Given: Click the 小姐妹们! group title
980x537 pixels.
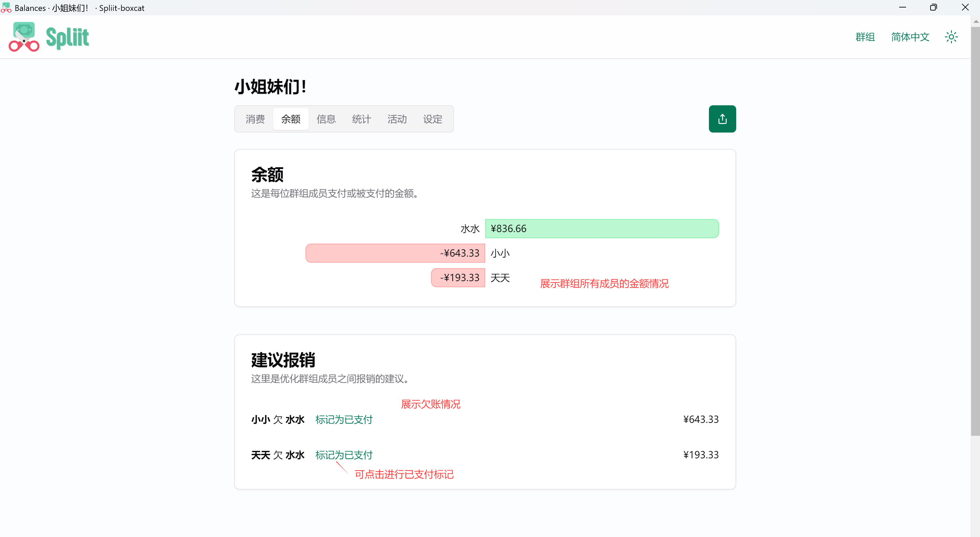Looking at the screenshot, I should [270, 87].
